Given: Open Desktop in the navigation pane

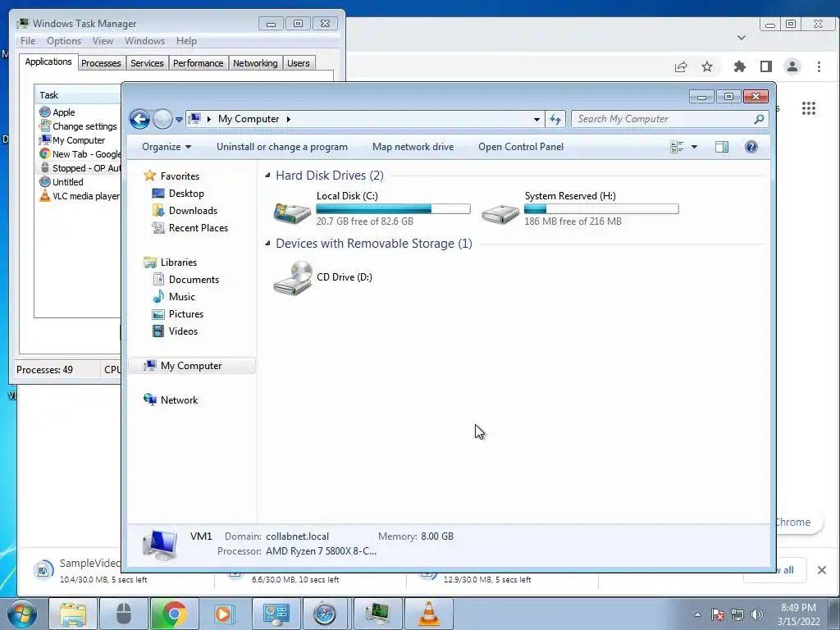Looking at the screenshot, I should tap(186, 194).
